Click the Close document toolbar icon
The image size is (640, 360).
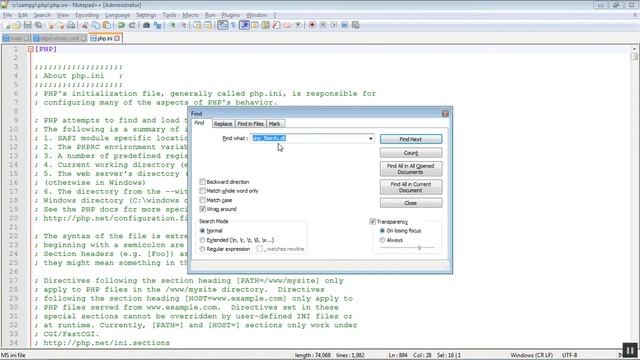tap(50, 25)
